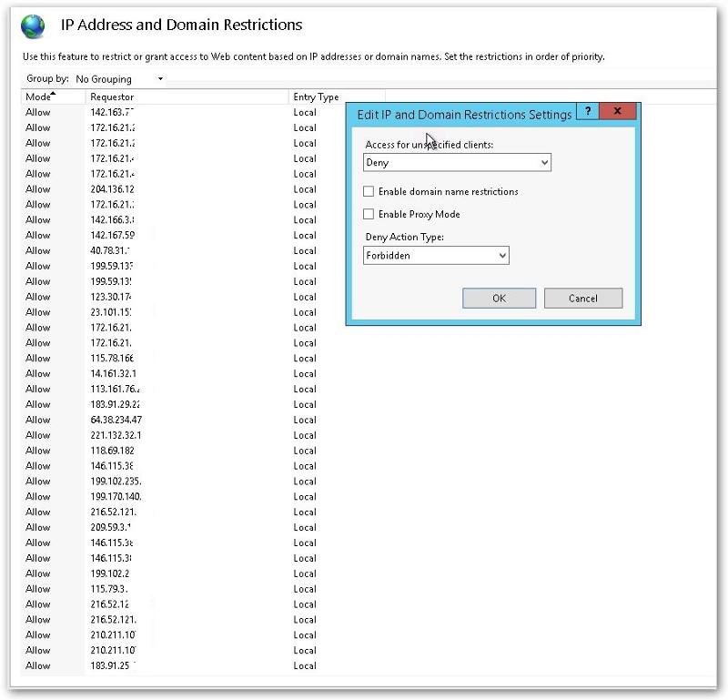The height and width of the screenshot is (700, 728).
Task: Open the Deny Action Type dropdown
Action: pos(500,255)
